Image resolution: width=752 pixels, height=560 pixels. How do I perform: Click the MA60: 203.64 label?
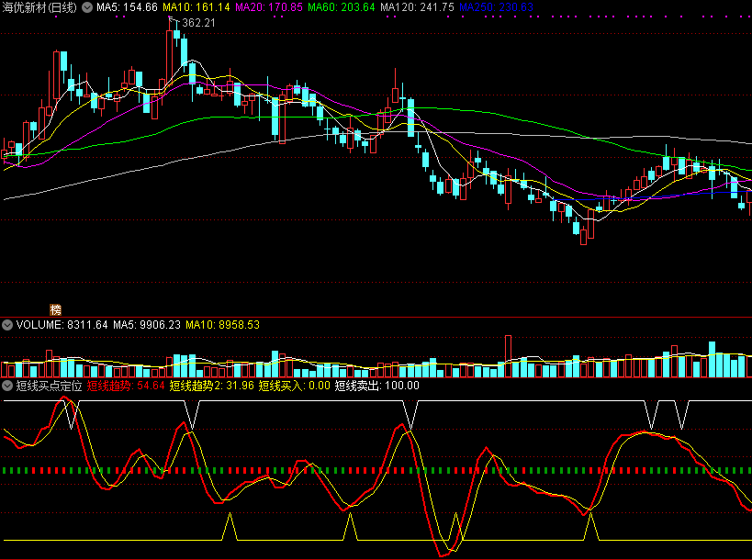(x=341, y=7)
